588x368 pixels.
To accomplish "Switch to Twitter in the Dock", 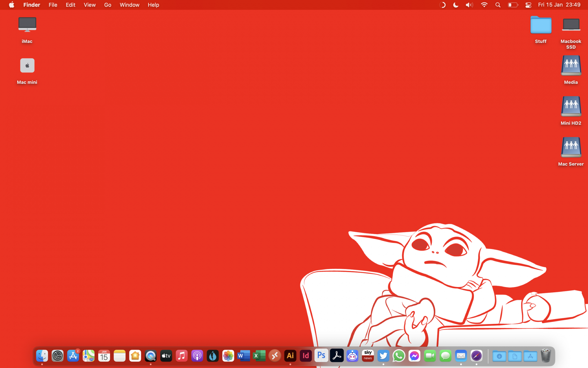I will coord(383,356).
